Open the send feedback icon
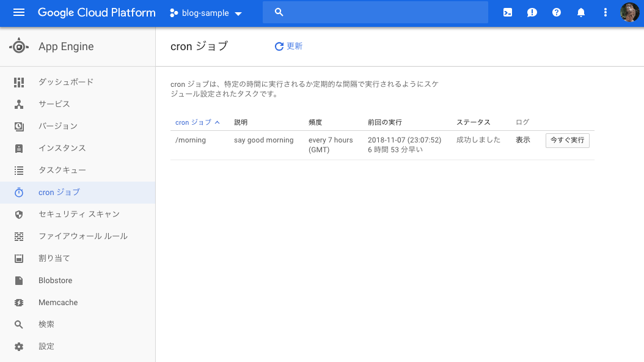644x362 pixels. pos(532,12)
